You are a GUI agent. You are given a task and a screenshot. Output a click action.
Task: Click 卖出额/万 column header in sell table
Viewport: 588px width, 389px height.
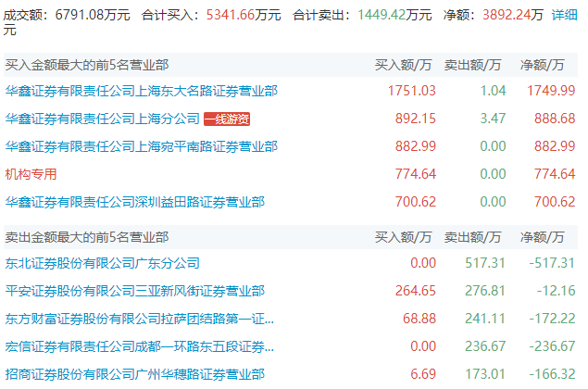(x=472, y=237)
